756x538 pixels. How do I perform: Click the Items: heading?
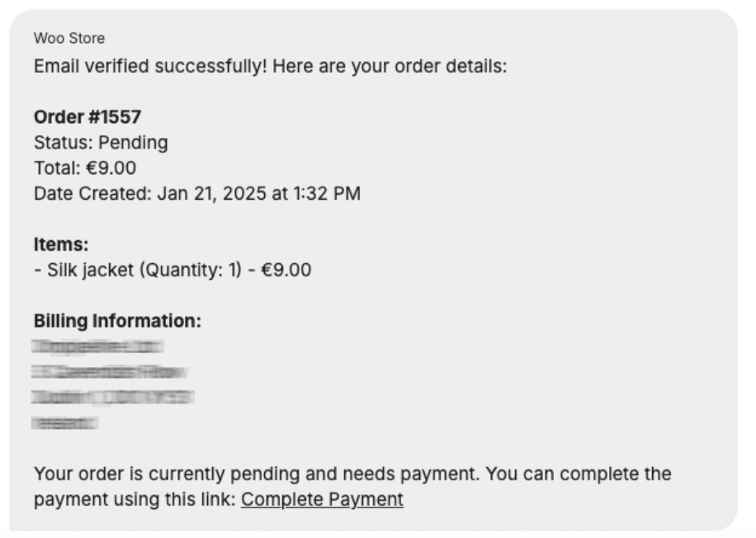coord(61,244)
